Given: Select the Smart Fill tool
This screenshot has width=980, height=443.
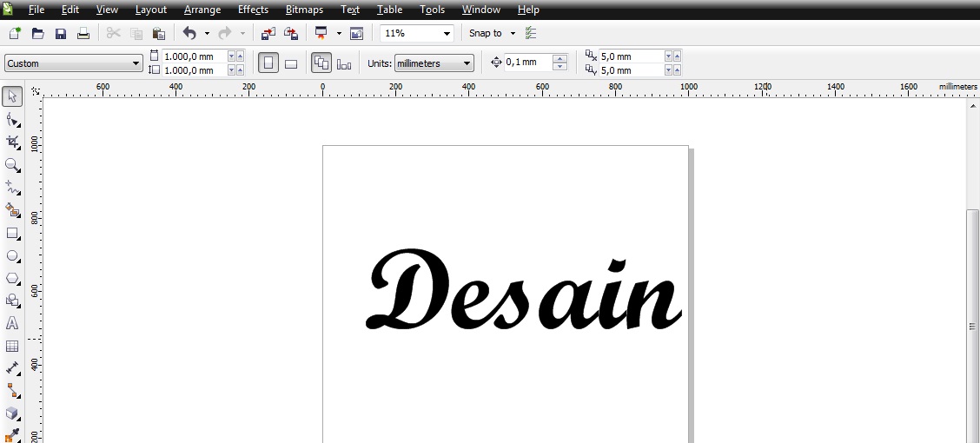Looking at the screenshot, I should (x=12, y=210).
